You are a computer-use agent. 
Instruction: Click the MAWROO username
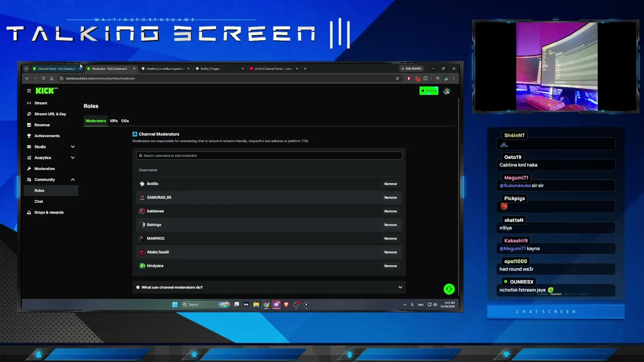coord(155,238)
